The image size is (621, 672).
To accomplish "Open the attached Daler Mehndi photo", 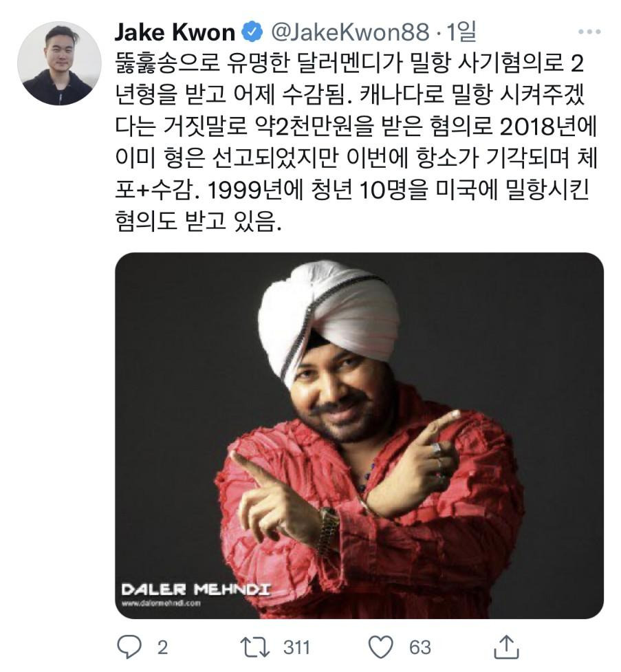I will tap(359, 435).
